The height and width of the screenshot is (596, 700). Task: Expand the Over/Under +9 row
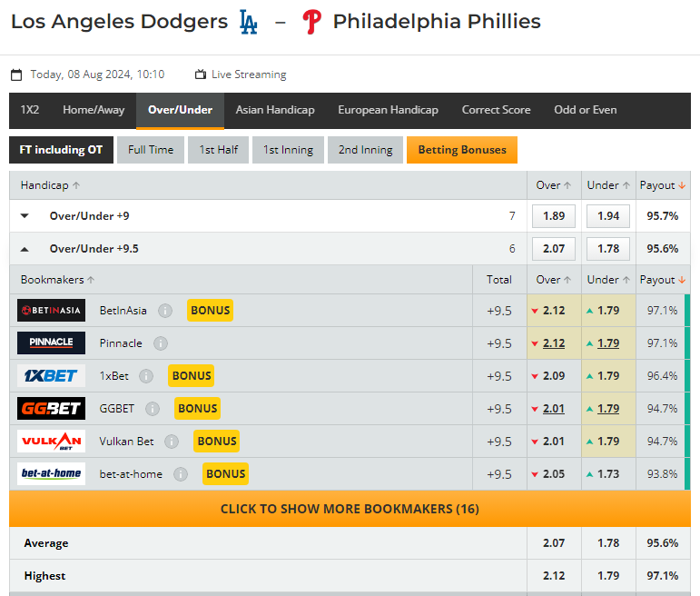tap(25, 216)
